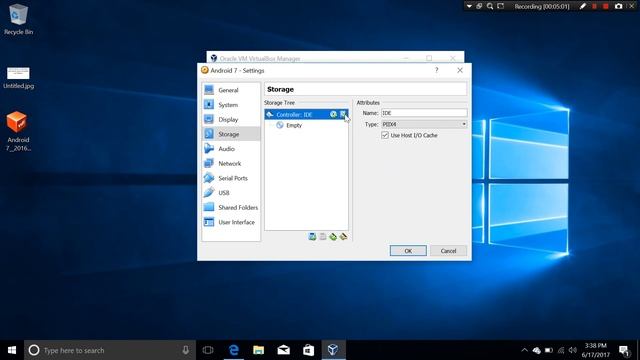
Task: Open User Interface settings
Action: pyautogui.click(x=231, y=222)
